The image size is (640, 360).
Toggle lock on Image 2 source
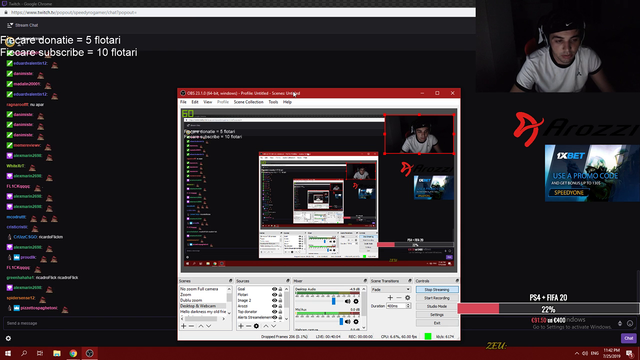tap(280, 300)
